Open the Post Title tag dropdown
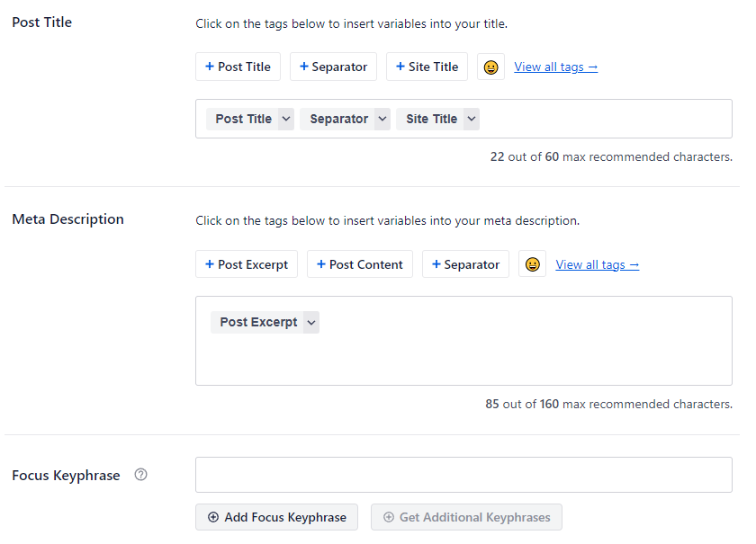This screenshot has height=544, width=756. [284, 118]
